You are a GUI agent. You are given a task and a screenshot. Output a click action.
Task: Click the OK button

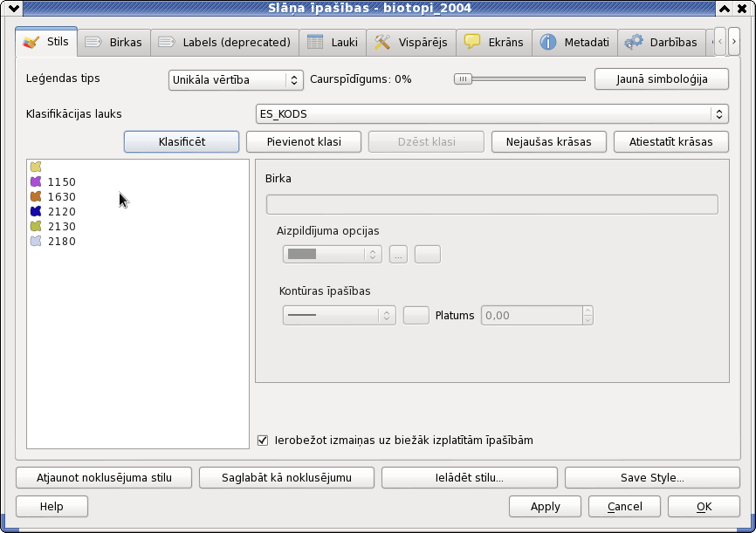[704, 507]
